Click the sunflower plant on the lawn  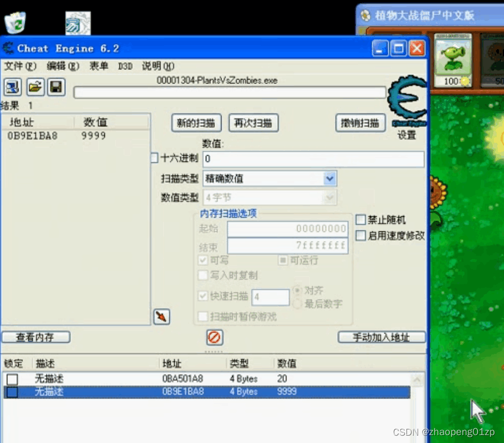click(437, 202)
